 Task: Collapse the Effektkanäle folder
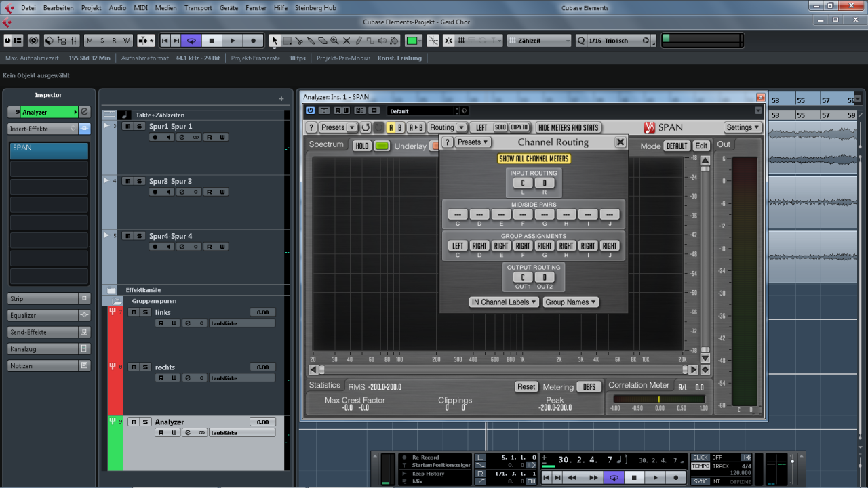[112, 290]
